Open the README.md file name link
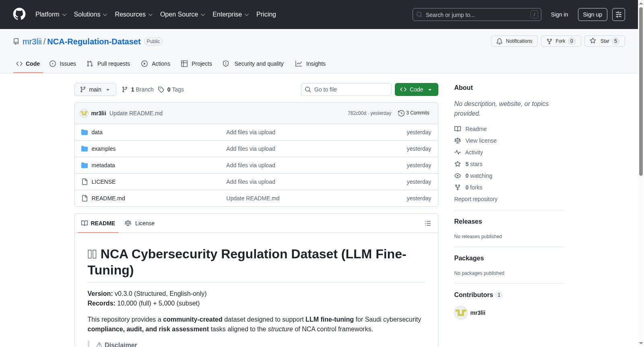Screen dimensions: 644x347 [108, 198]
